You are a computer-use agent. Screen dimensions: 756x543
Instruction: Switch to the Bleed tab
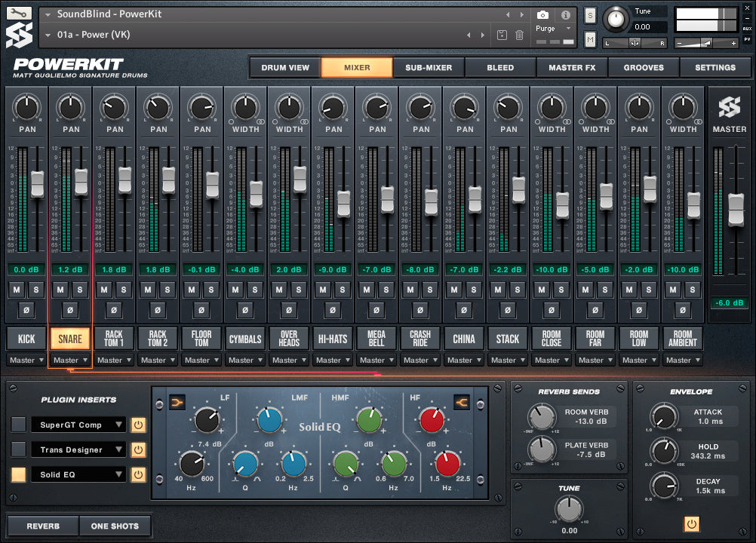point(500,67)
